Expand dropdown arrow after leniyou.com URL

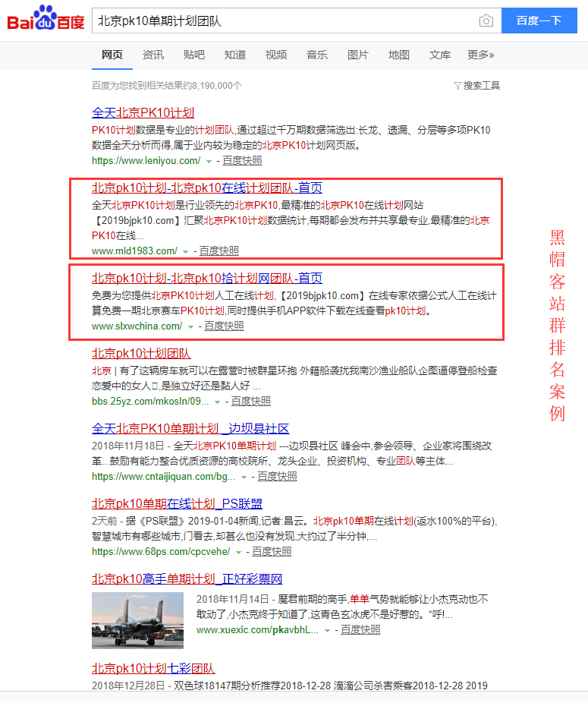pos(209,162)
